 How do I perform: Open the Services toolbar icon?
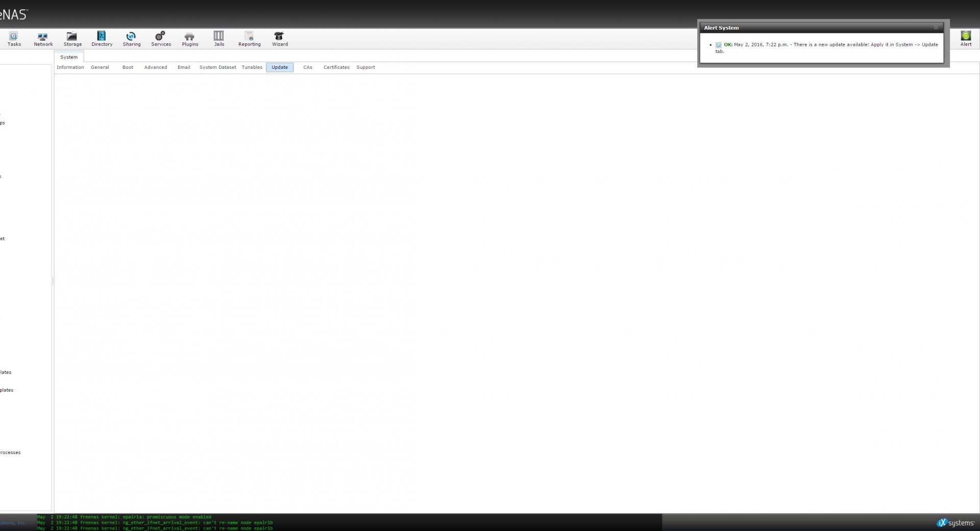pyautogui.click(x=161, y=39)
